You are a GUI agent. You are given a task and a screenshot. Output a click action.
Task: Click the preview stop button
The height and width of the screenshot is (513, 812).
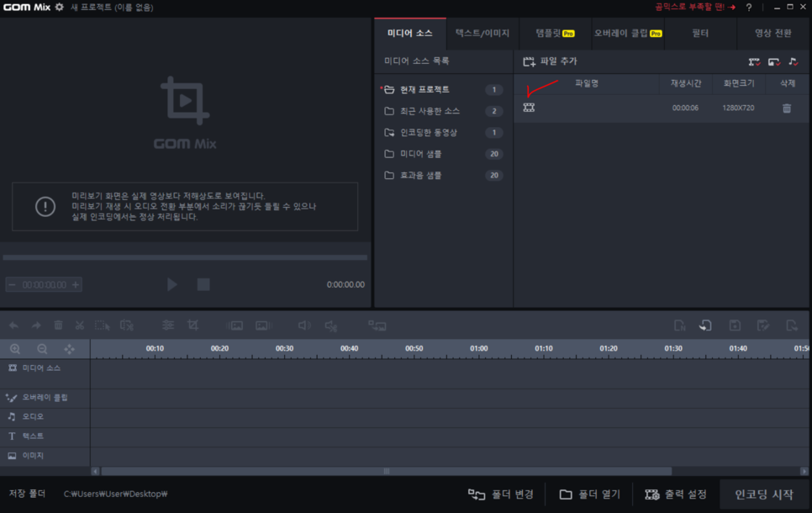pos(203,284)
